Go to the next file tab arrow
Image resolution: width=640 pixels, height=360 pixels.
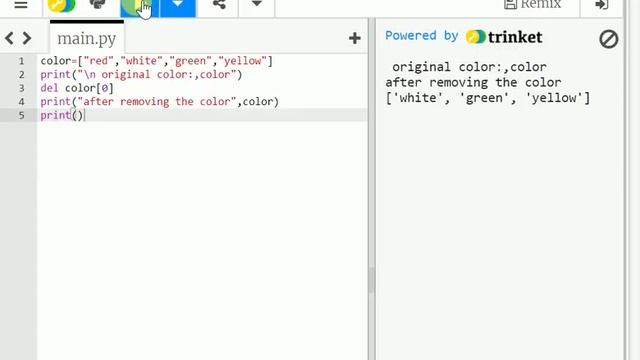27,38
